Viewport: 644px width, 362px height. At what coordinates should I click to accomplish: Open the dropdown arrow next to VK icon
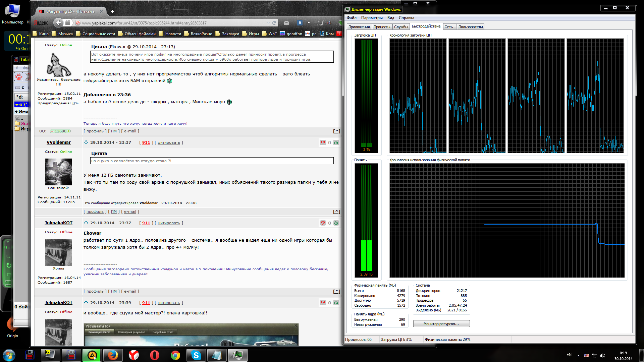click(x=309, y=23)
